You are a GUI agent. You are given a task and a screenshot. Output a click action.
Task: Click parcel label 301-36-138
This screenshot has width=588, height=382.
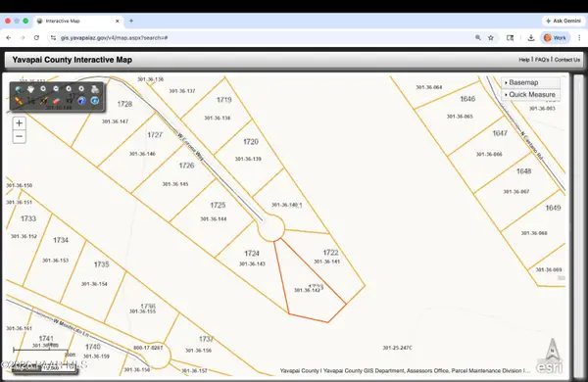(x=218, y=119)
